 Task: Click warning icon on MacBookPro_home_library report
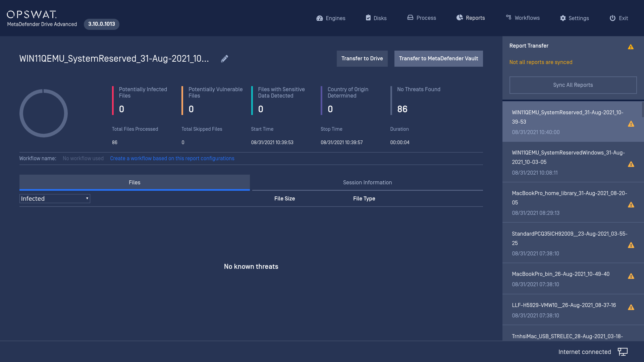(x=631, y=205)
